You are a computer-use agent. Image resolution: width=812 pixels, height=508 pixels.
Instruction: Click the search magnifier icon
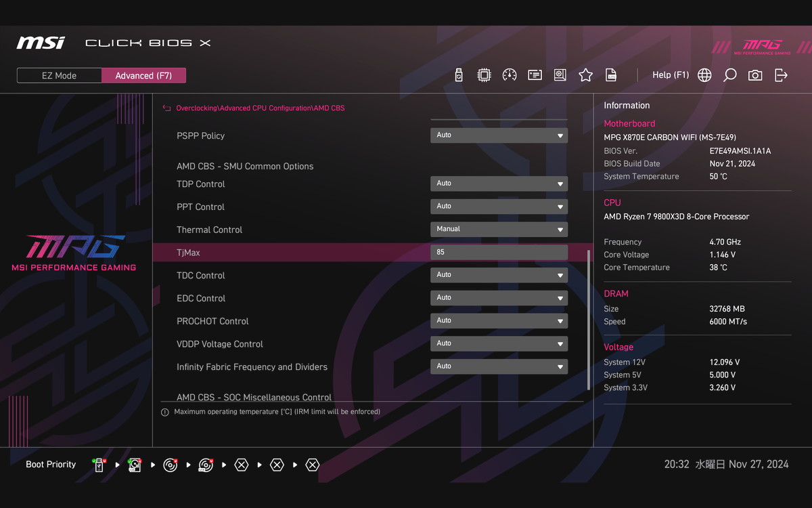pos(729,75)
